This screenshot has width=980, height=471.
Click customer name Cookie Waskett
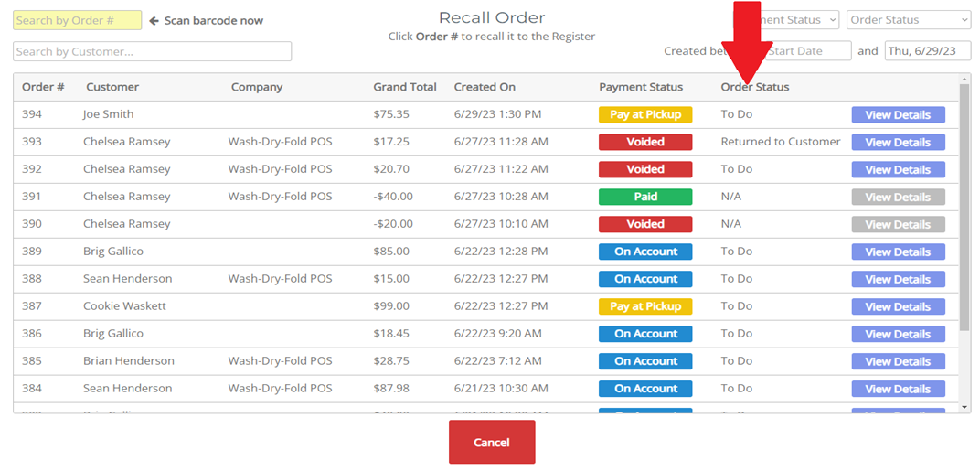tap(124, 305)
